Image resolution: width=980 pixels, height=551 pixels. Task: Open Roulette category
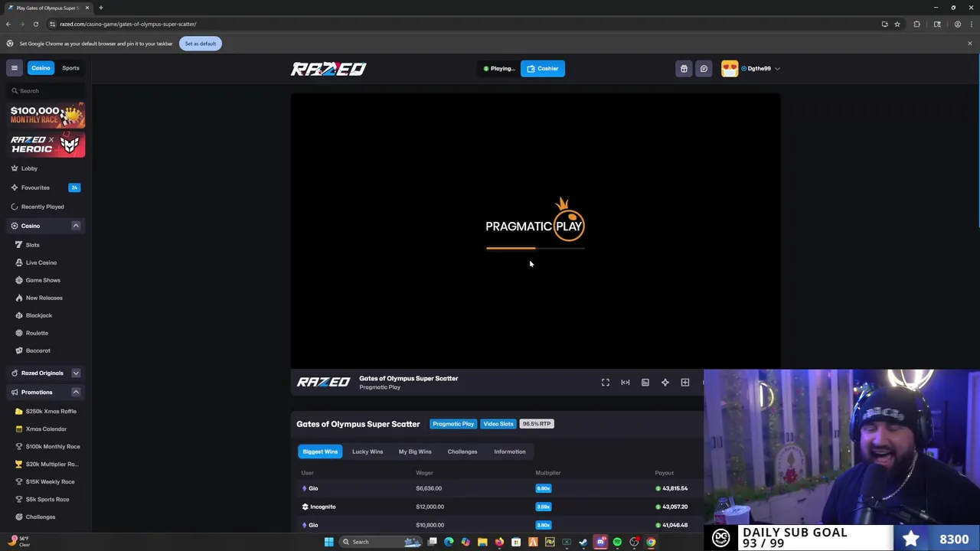pos(37,333)
